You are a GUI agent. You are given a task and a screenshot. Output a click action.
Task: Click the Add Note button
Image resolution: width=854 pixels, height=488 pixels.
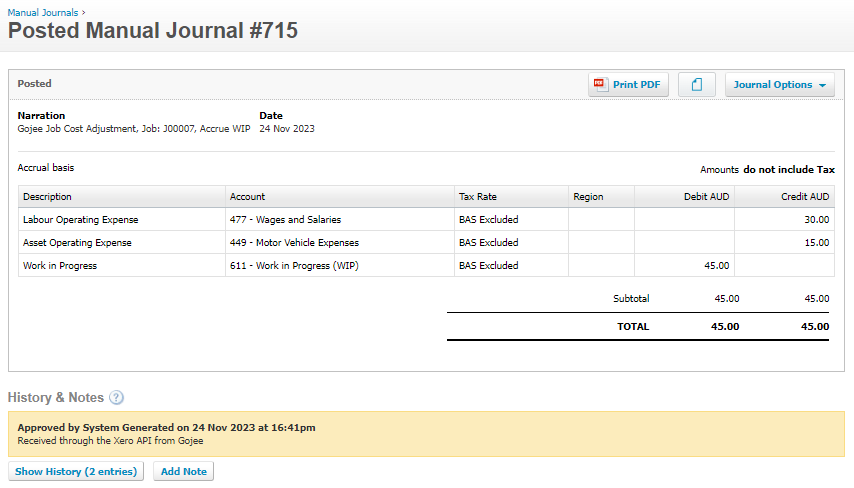pyautogui.click(x=184, y=471)
